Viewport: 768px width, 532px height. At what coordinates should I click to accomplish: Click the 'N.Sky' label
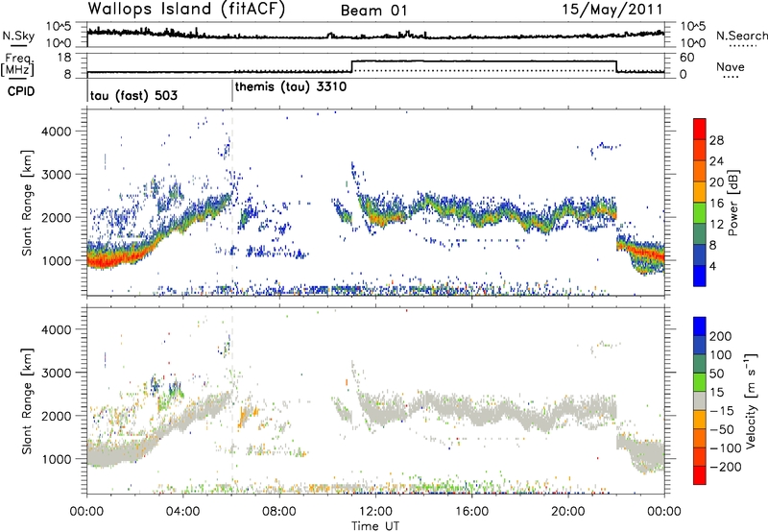pos(18,36)
